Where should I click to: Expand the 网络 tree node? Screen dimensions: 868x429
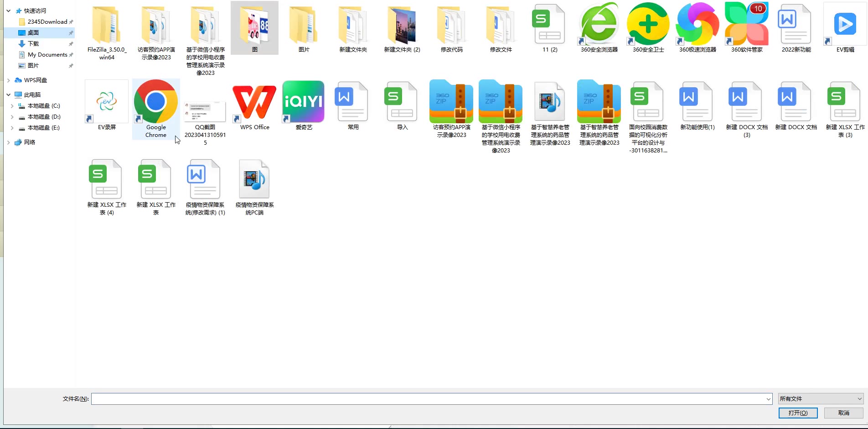click(8, 142)
